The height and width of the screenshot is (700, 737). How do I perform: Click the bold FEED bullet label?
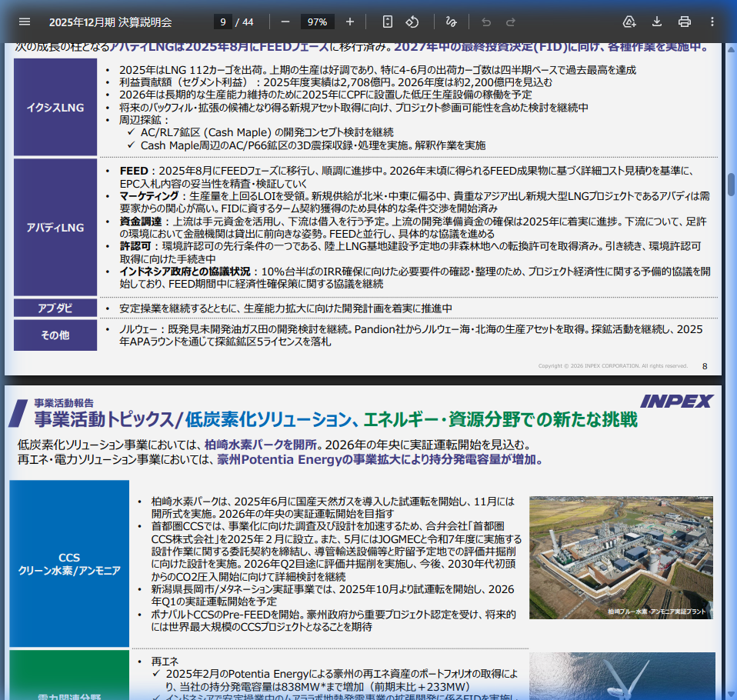point(134,171)
